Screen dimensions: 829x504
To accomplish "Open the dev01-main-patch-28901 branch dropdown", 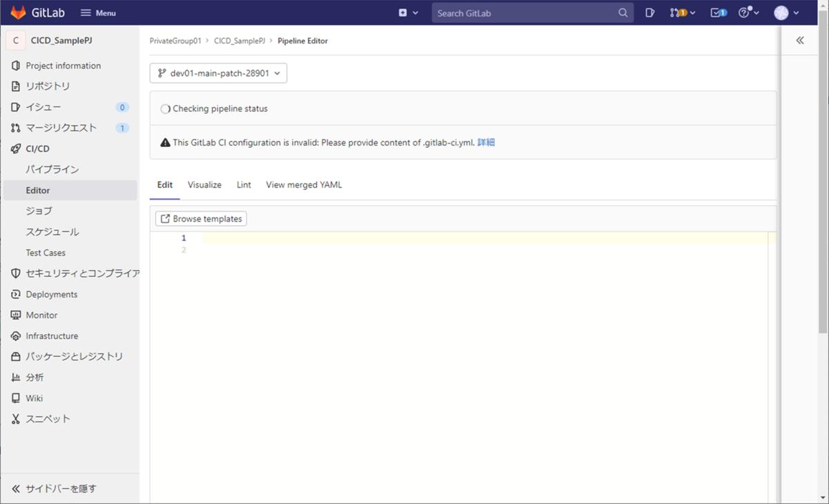I will (x=218, y=72).
